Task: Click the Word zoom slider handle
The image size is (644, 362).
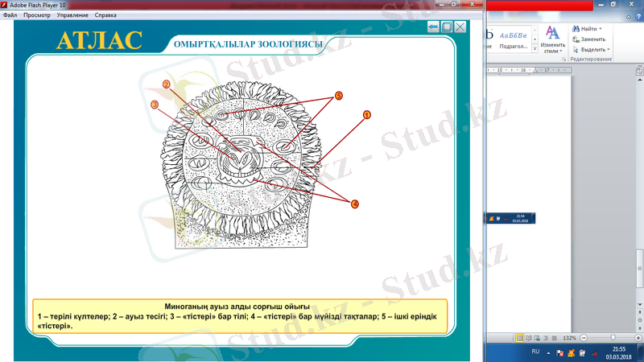Action: point(613,337)
